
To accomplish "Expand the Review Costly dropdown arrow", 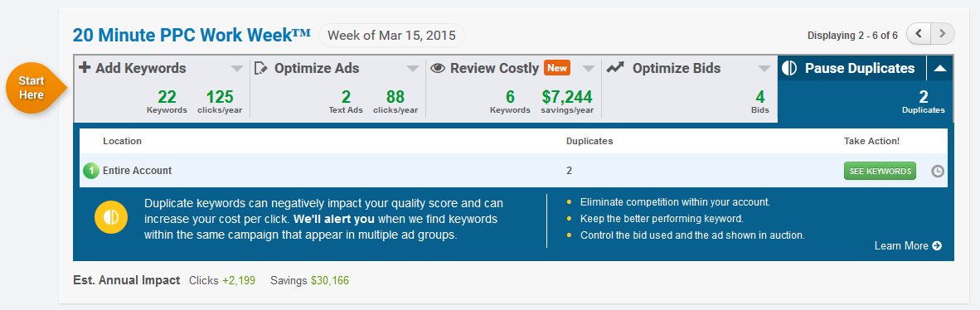I will coord(589,68).
